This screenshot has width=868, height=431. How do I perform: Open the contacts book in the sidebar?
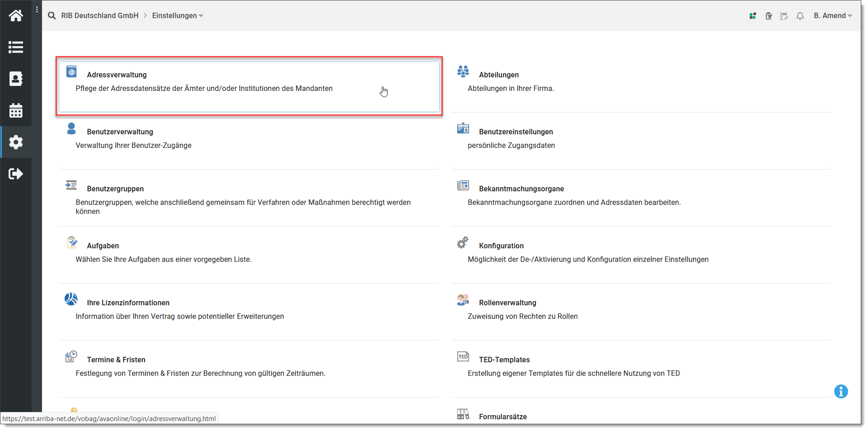pyautogui.click(x=16, y=79)
